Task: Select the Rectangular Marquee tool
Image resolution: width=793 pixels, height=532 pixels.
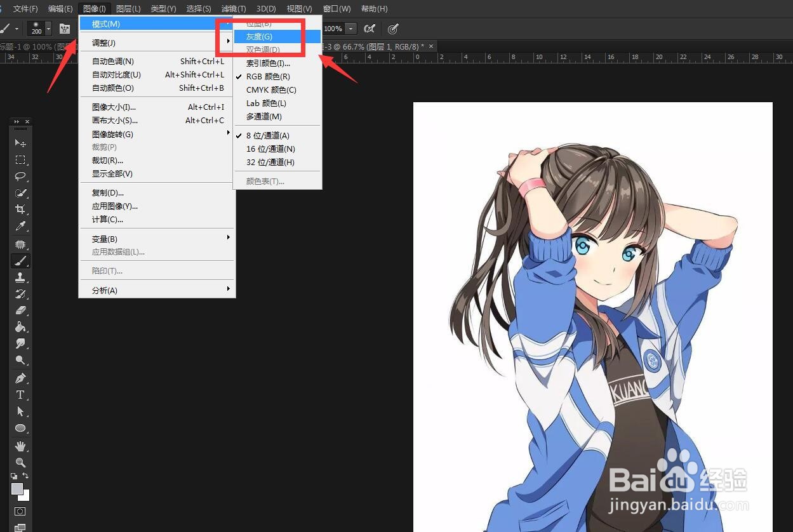Action: click(x=20, y=160)
